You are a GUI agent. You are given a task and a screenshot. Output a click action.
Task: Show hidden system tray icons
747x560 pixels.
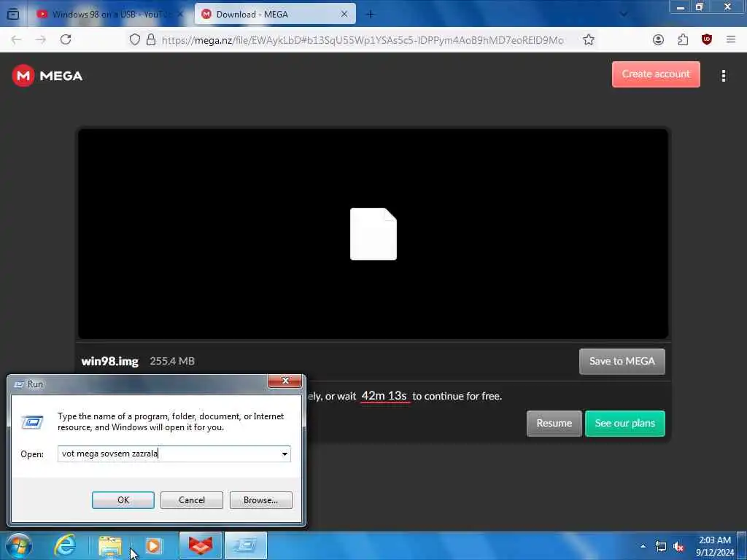pos(643,546)
